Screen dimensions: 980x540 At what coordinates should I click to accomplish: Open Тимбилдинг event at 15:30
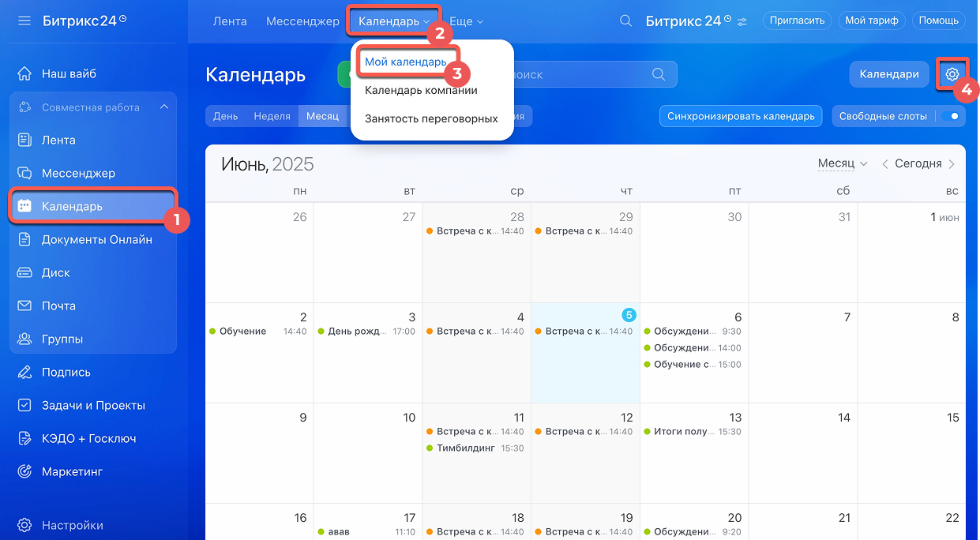click(475, 448)
